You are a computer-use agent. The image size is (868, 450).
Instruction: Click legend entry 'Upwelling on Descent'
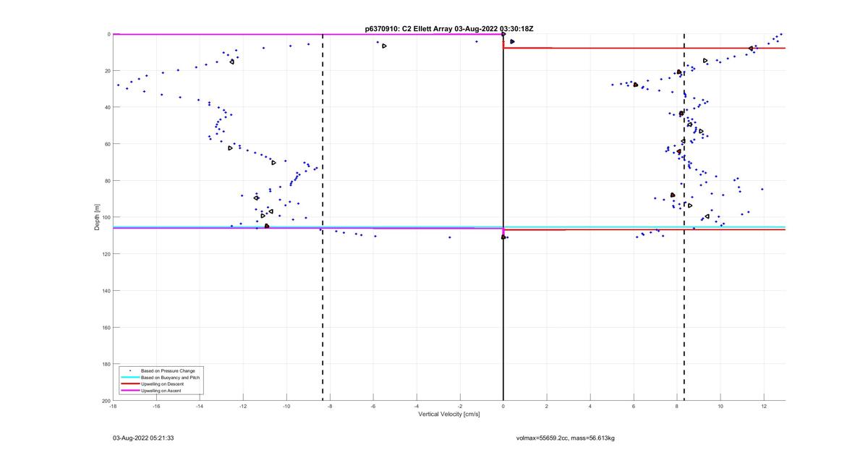[162, 384]
